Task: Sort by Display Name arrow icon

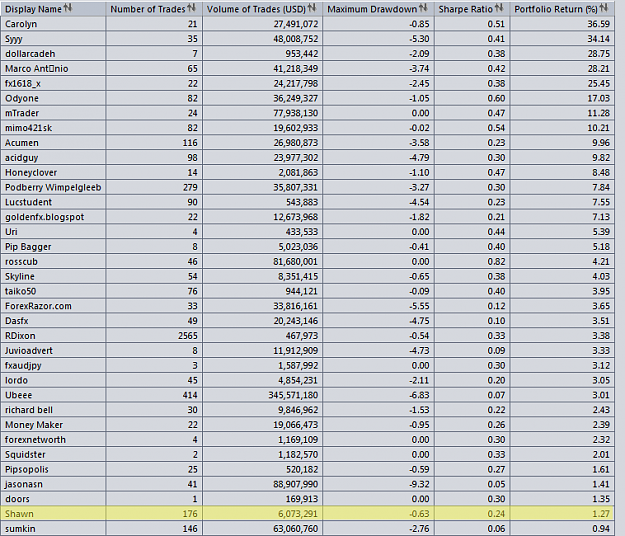Action: [x=68, y=8]
